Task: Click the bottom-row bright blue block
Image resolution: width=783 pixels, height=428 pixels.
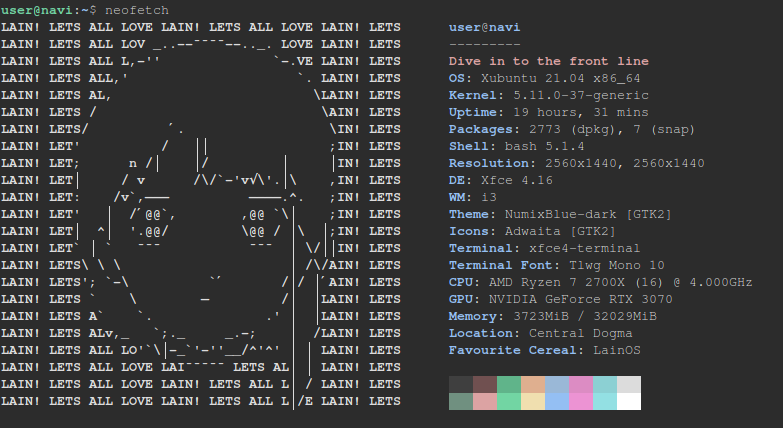Action: [557, 402]
